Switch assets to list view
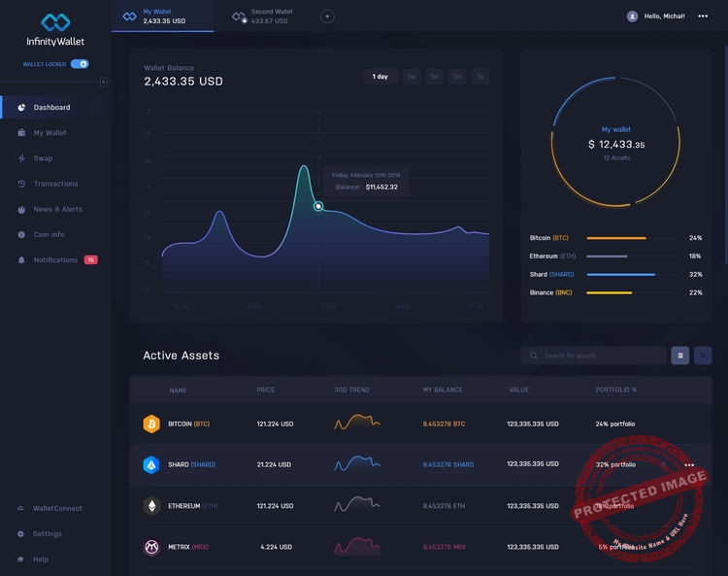728x576 pixels. click(680, 356)
